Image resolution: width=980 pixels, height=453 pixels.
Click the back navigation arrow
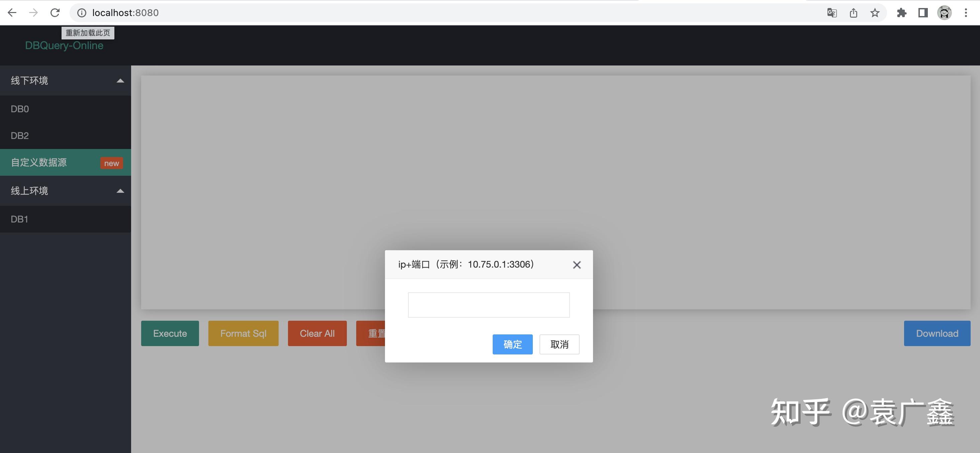point(12,13)
